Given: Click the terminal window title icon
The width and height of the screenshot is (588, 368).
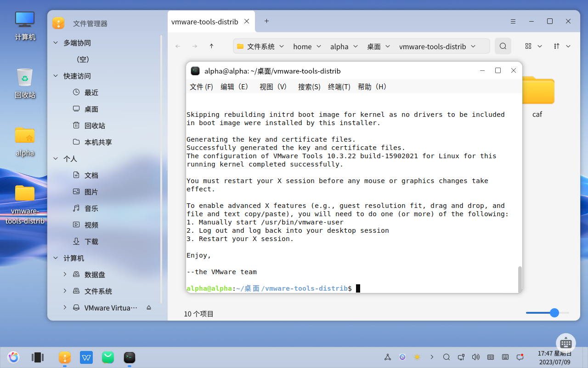Looking at the screenshot, I should pyautogui.click(x=195, y=71).
